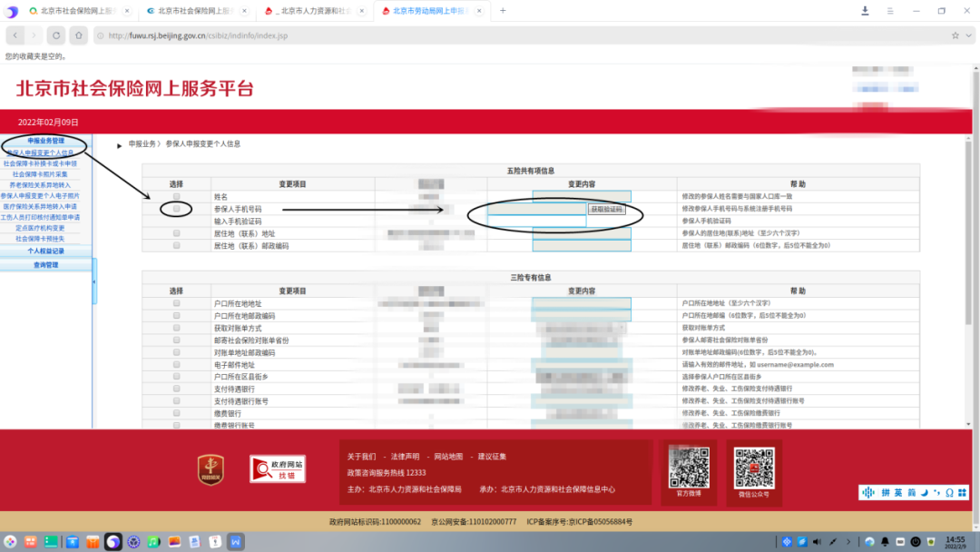Open a new tab with the plus icon
Image resolution: width=980 pixels, height=552 pixels.
click(503, 11)
